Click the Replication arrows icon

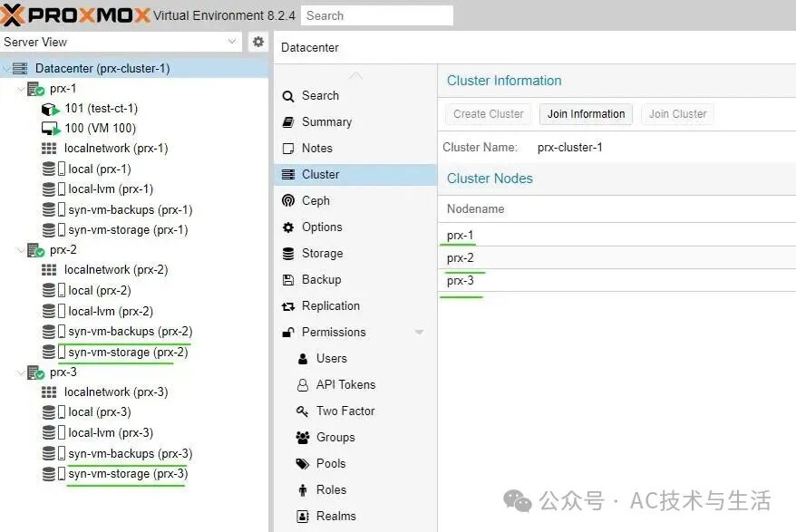pos(288,306)
